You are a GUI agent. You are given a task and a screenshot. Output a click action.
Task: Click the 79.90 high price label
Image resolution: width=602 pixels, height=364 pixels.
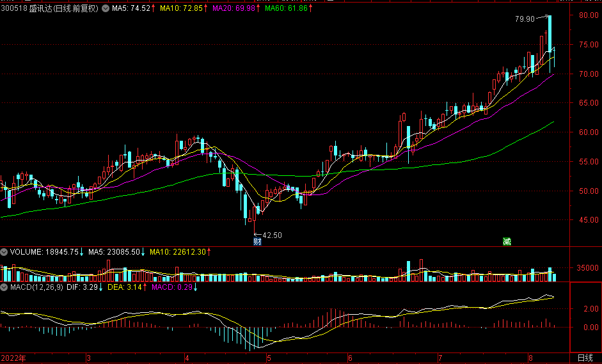[525, 20]
